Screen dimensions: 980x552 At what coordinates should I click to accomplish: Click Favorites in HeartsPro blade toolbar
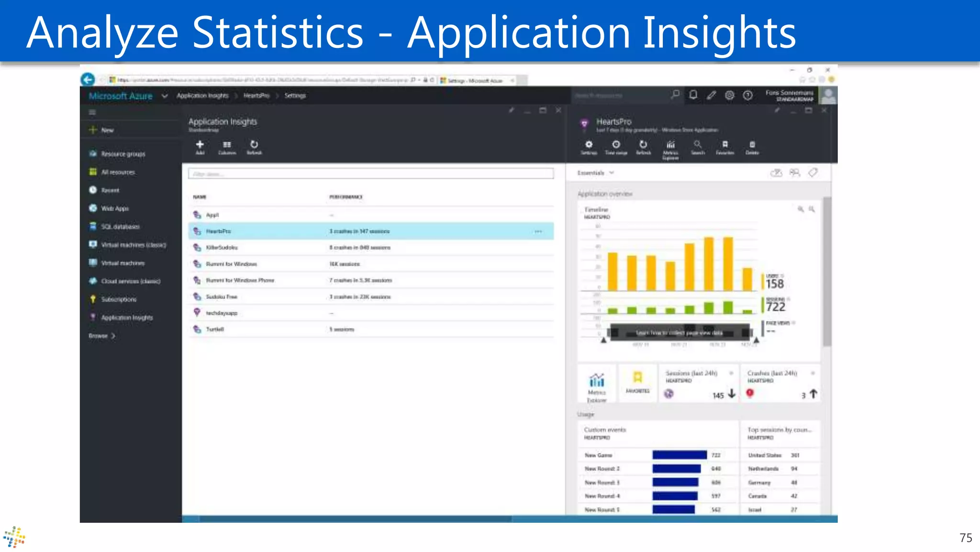(725, 147)
